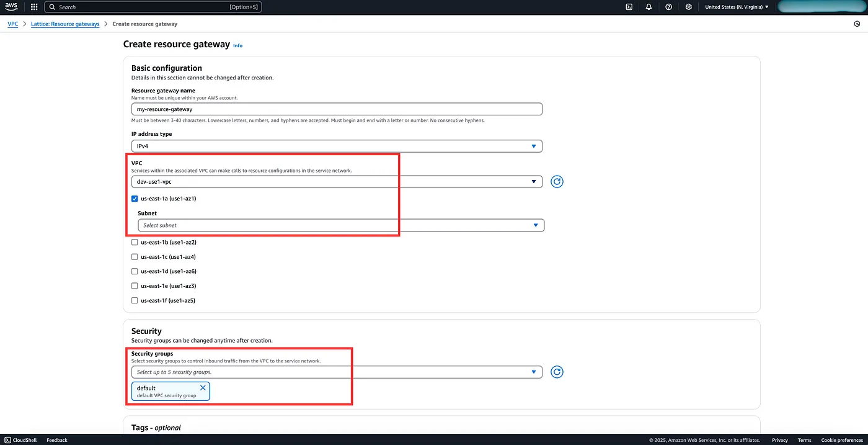Open the help question mark icon
The width and height of the screenshot is (868, 445).
point(668,7)
